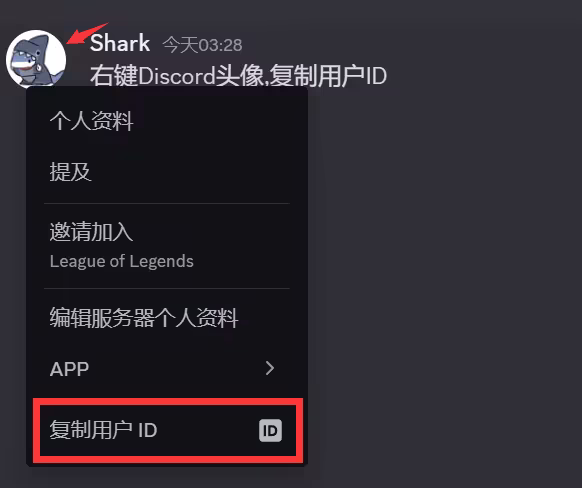Image resolution: width=582 pixels, height=488 pixels.
Task: Click the Shark username
Action: [x=120, y=43]
